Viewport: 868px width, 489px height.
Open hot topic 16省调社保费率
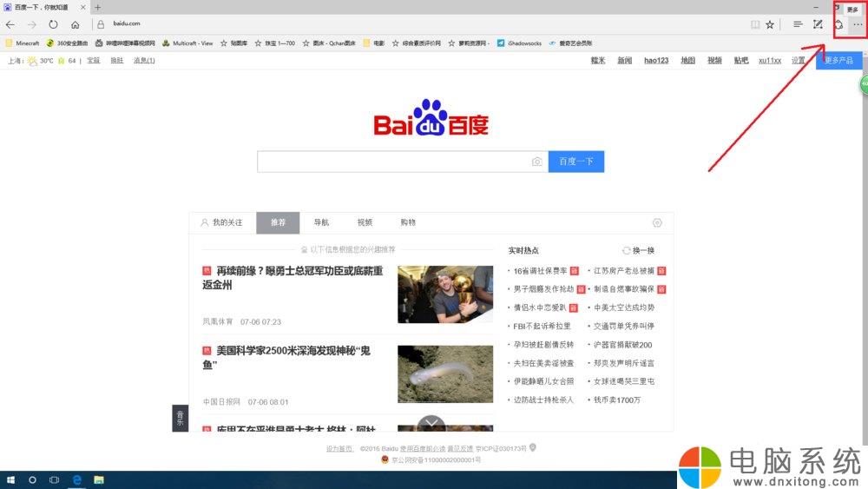pos(540,271)
